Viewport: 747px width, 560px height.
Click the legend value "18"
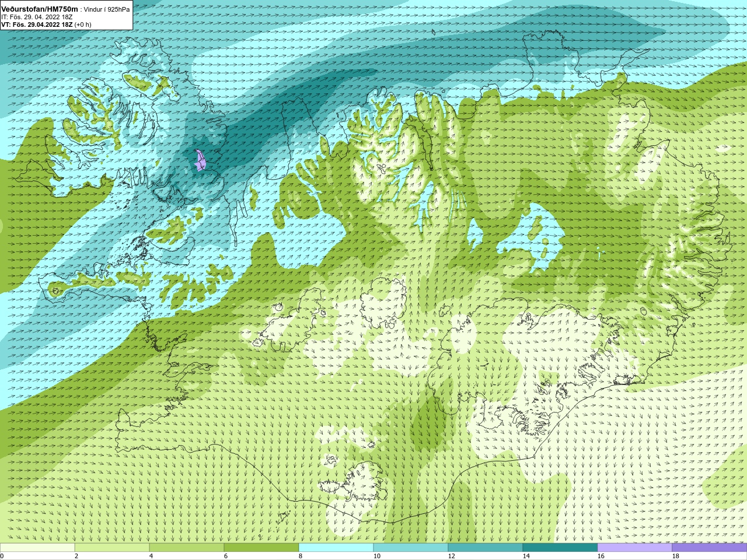(x=675, y=556)
